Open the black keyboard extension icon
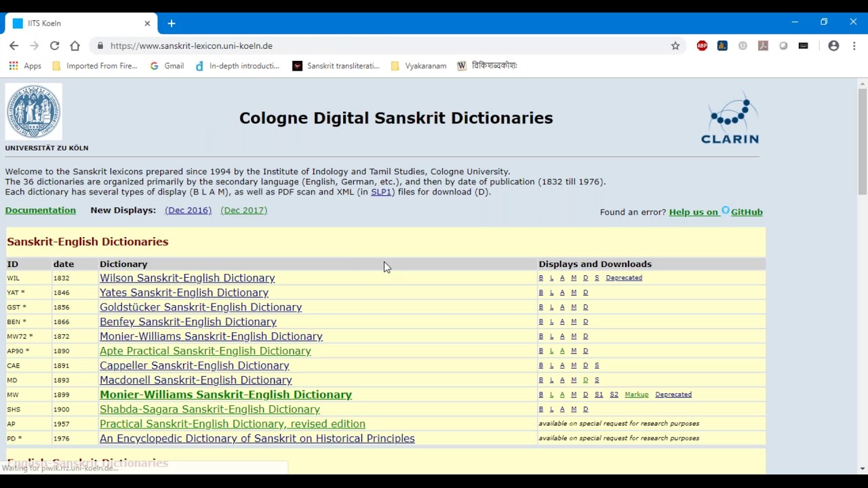868x488 pixels. point(804,46)
